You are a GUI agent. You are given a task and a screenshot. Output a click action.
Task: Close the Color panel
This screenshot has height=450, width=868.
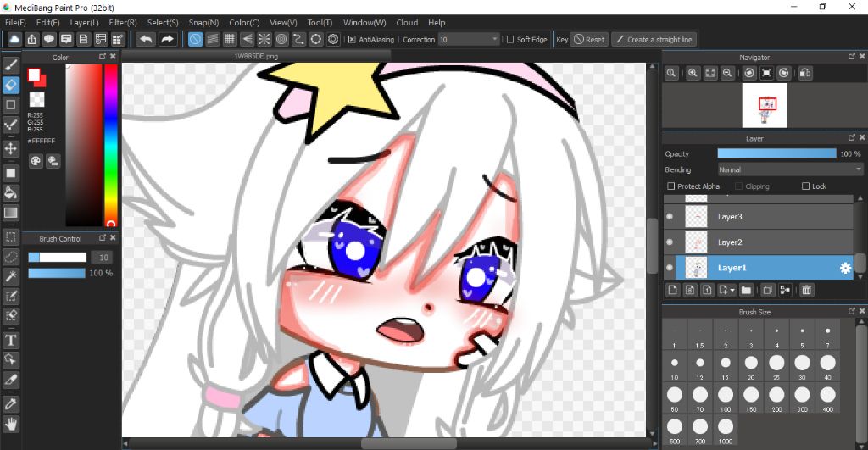[113, 57]
